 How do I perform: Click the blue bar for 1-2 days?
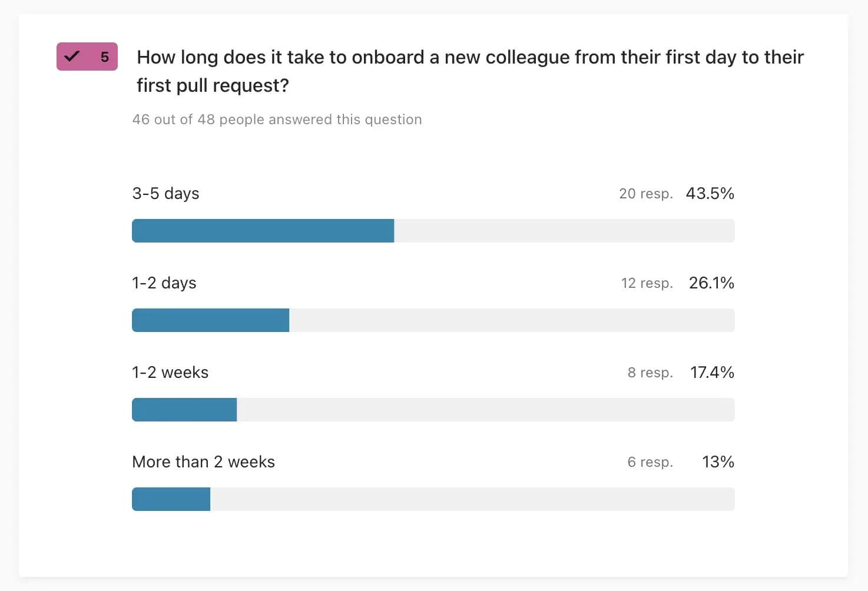pos(210,320)
